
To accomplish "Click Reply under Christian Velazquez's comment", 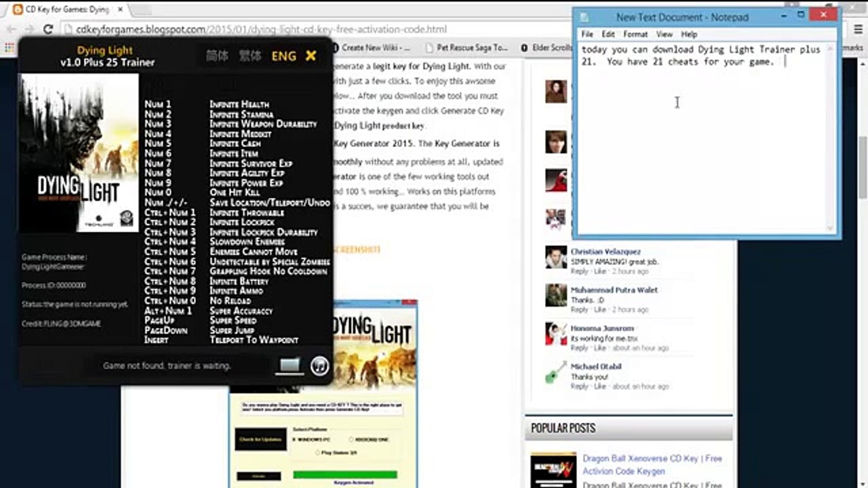I will coord(579,271).
